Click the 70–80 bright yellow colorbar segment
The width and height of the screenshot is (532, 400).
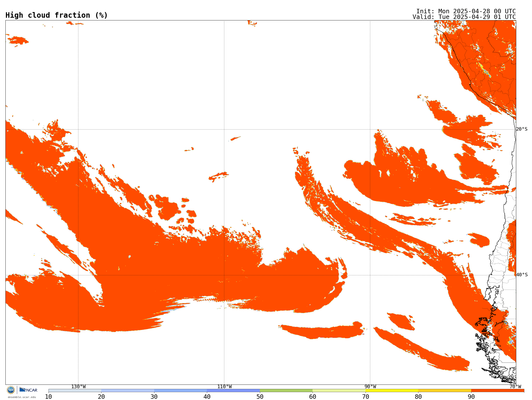(392, 391)
